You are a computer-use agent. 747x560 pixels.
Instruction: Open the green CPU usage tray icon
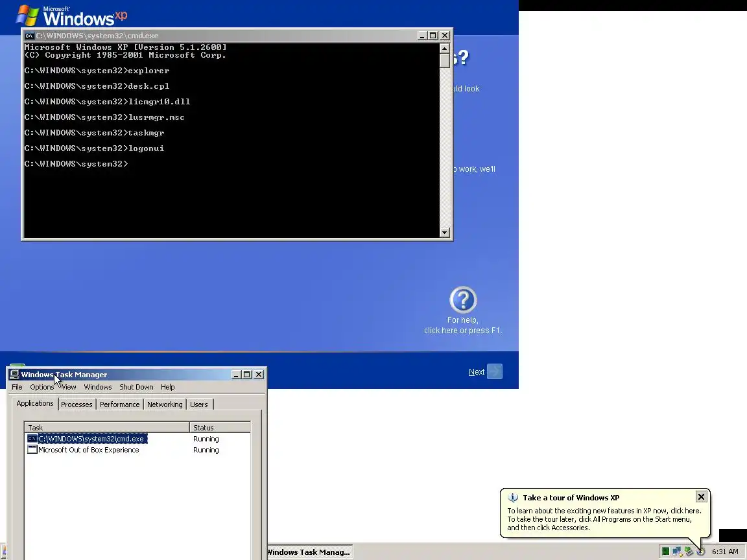tap(665, 552)
